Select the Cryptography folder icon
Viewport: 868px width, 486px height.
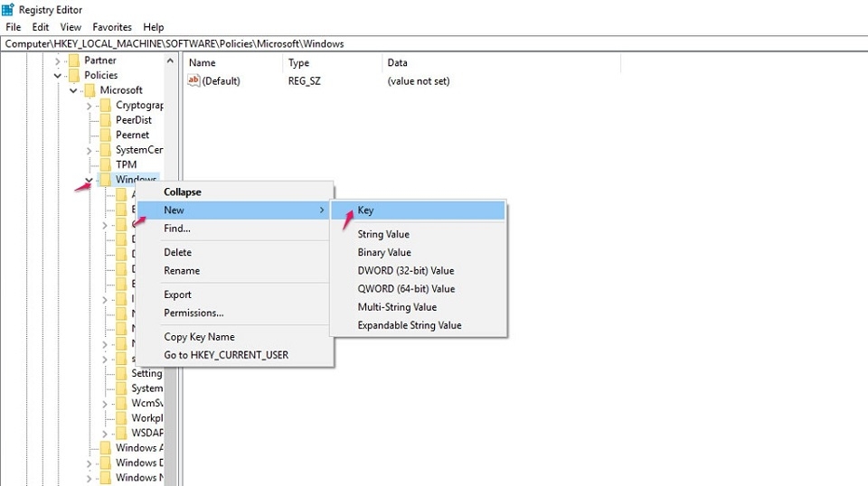click(x=105, y=105)
